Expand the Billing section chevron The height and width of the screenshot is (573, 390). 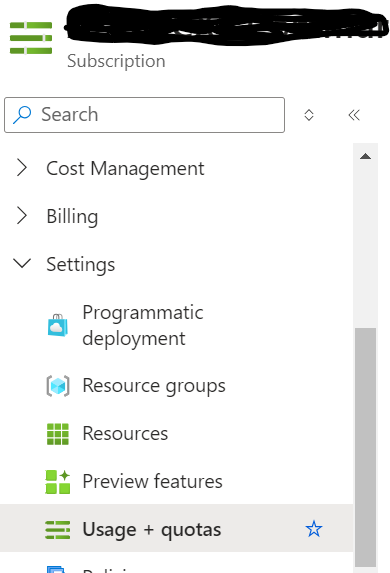[22, 216]
